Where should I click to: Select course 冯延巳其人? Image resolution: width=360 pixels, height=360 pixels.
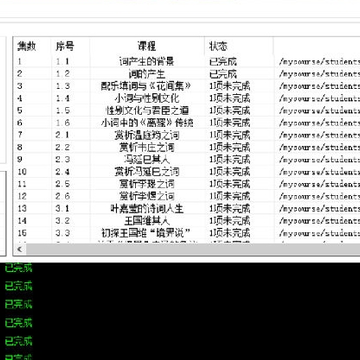click(x=147, y=159)
